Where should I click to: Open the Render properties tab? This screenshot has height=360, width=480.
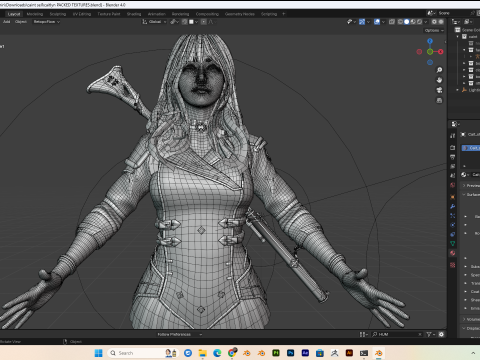pyautogui.click(x=452, y=147)
